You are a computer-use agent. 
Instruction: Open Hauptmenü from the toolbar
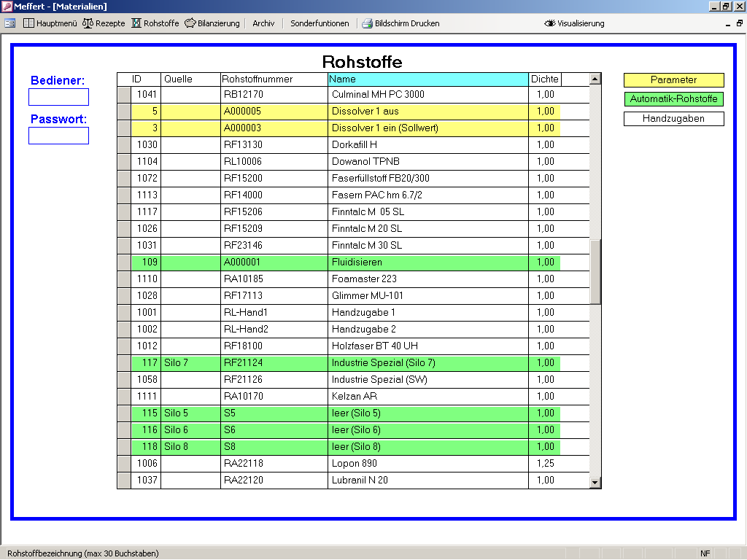pos(50,23)
